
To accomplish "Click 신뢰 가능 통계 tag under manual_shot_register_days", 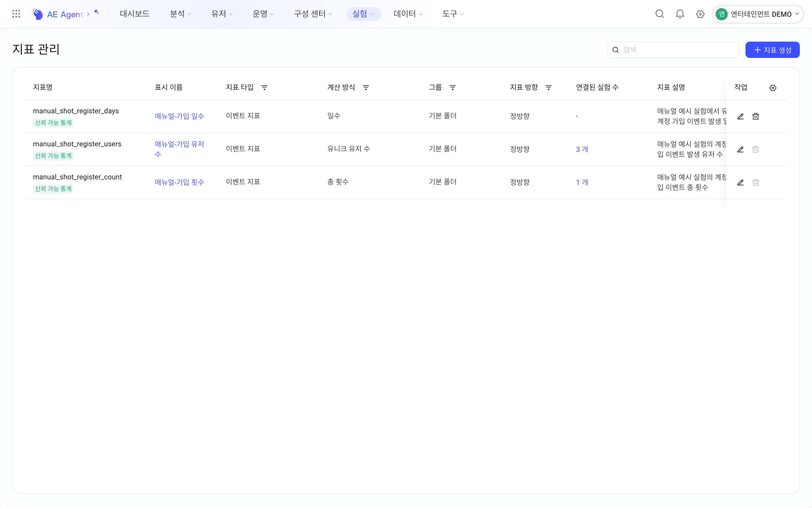I will pyautogui.click(x=53, y=123).
